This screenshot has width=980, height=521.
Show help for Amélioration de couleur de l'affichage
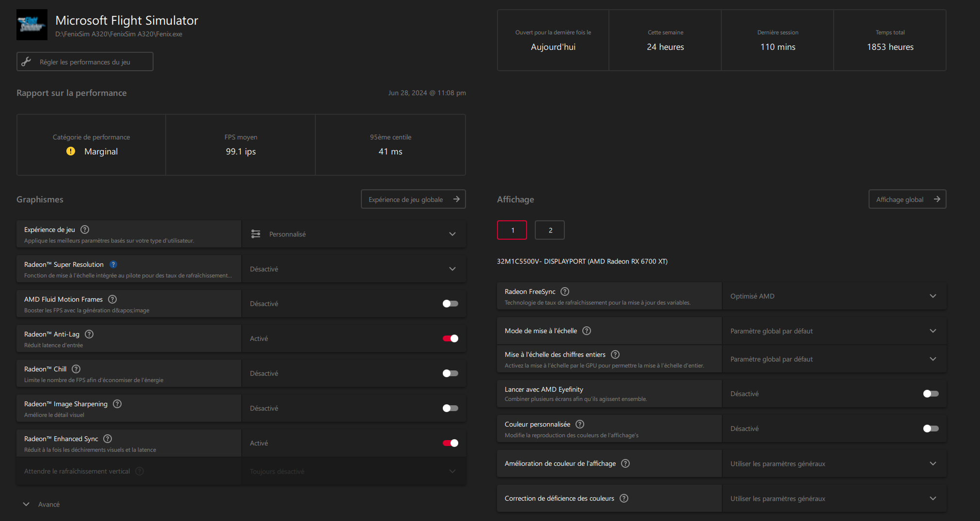625,463
